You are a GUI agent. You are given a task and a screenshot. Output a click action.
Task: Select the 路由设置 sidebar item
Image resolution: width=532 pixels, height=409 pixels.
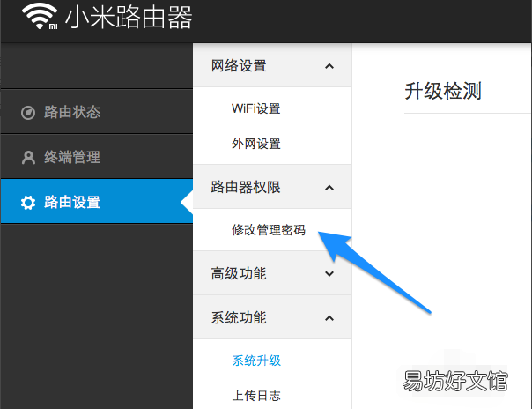pos(97,201)
